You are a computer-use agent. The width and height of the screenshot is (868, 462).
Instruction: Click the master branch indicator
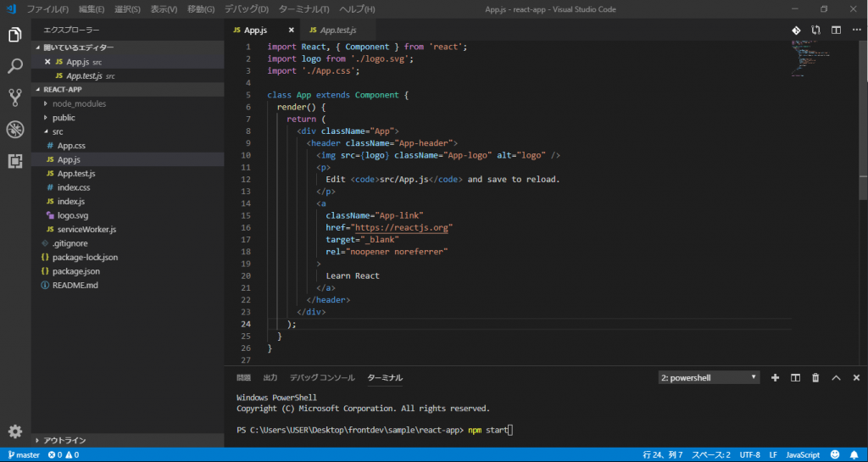click(x=24, y=455)
